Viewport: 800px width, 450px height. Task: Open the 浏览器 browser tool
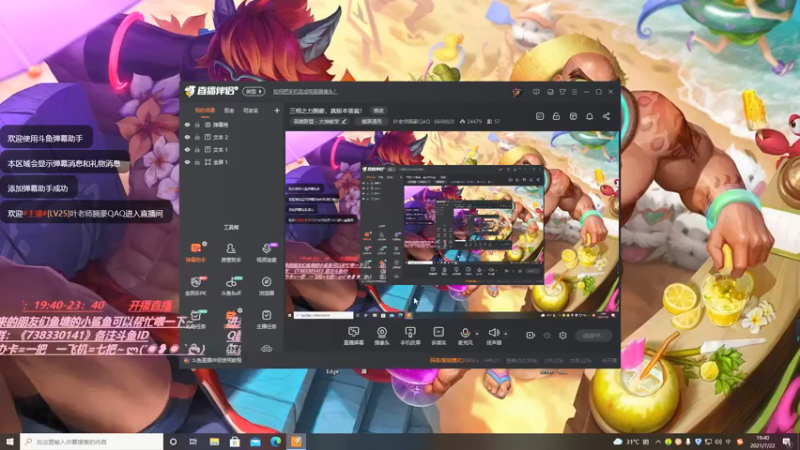[x=266, y=286]
